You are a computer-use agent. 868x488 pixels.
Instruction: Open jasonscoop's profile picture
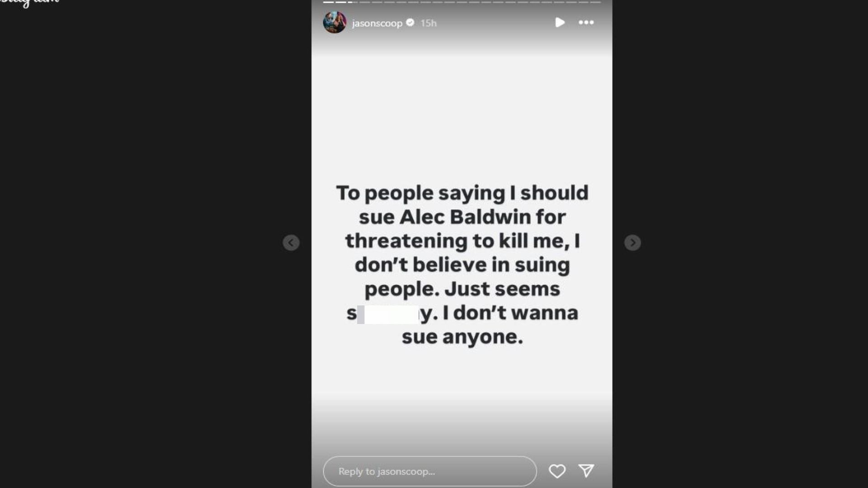[335, 23]
